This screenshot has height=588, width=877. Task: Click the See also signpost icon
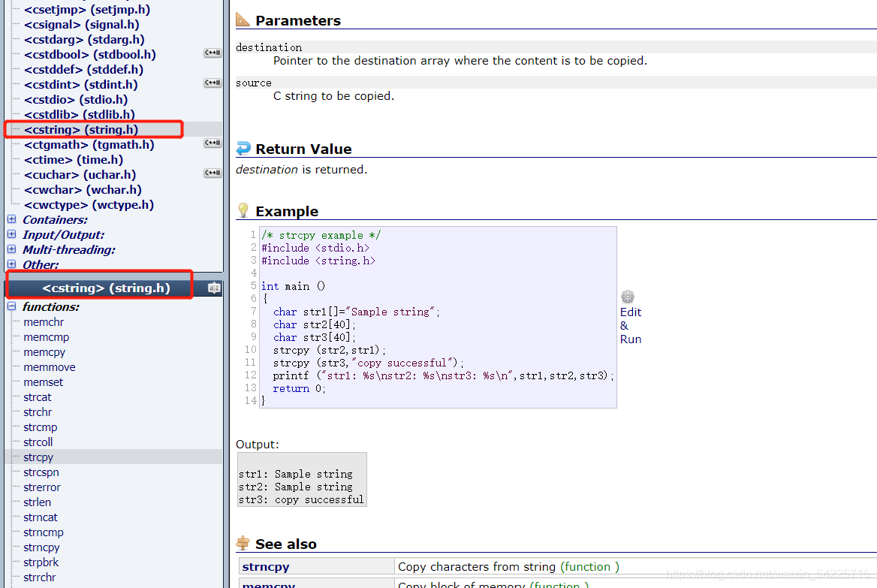click(243, 543)
